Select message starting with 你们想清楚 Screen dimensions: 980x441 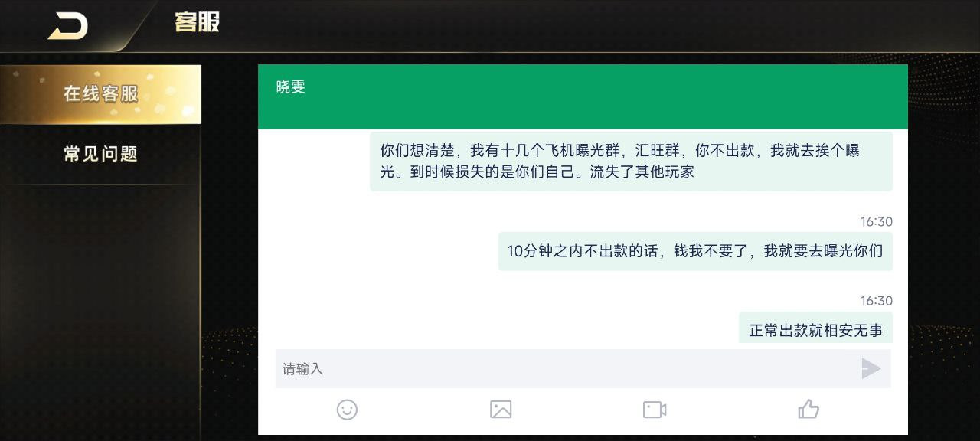click(631, 162)
